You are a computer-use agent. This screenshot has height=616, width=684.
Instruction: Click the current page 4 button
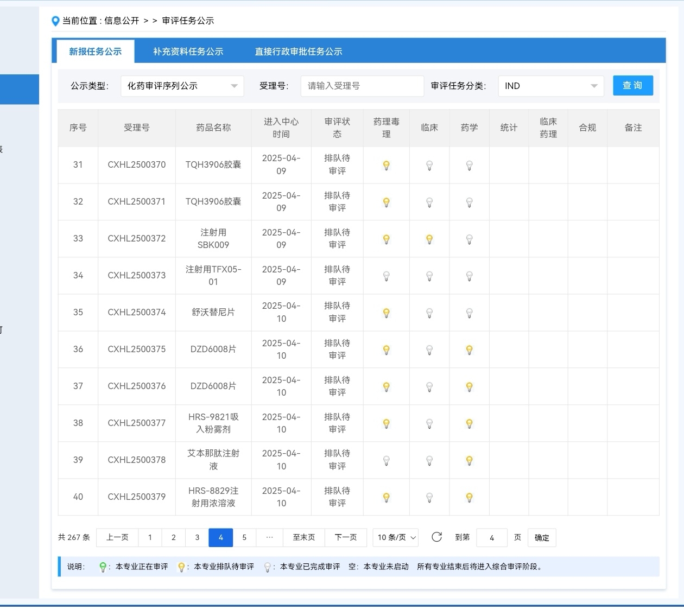[x=221, y=537]
